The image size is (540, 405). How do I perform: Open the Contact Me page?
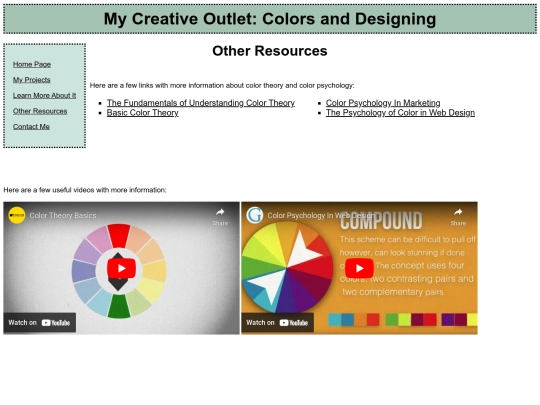[31, 126]
